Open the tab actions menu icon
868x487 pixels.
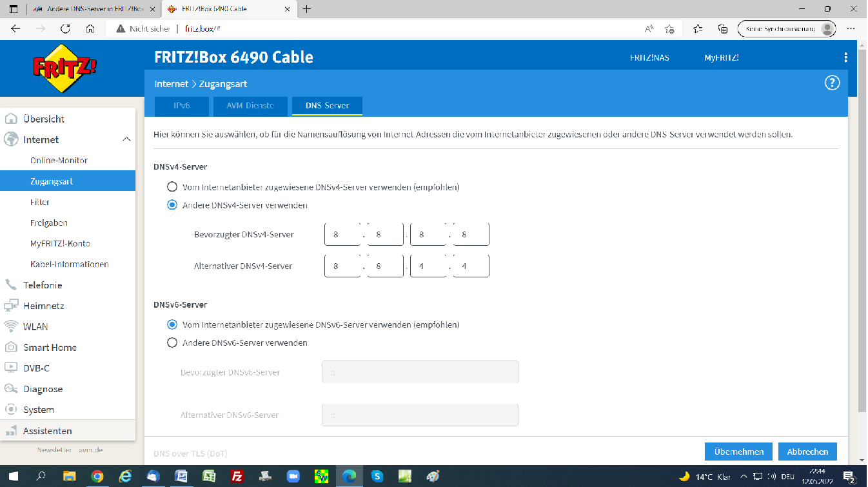coord(14,9)
